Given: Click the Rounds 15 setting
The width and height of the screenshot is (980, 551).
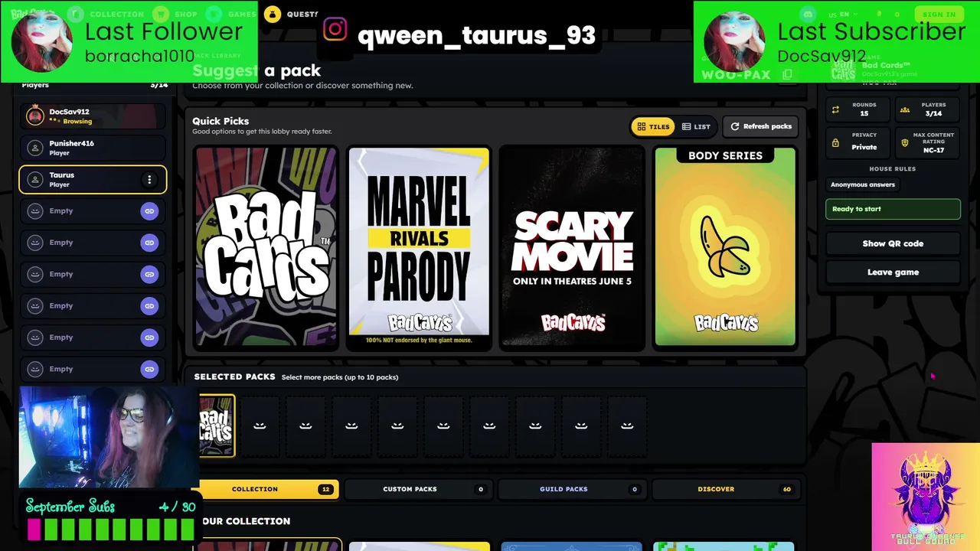Looking at the screenshot, I should tap(857, 109).
